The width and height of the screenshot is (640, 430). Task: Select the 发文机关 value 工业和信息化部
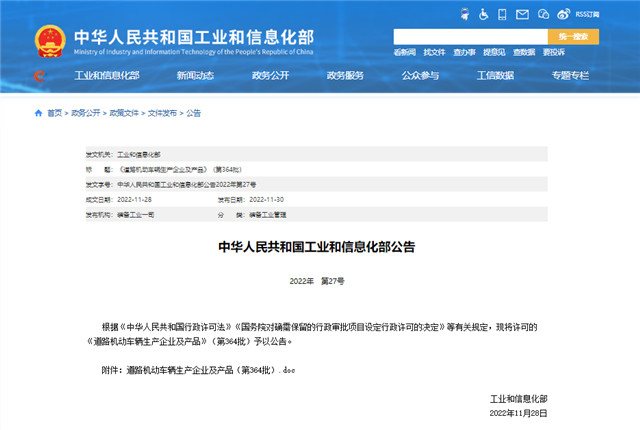[x=139, y=155]
